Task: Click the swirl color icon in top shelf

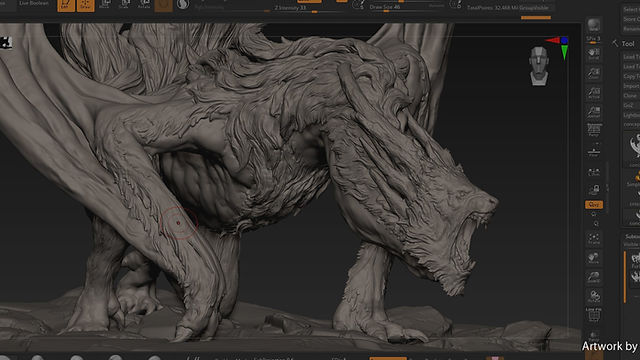Action: pos(183,4)
